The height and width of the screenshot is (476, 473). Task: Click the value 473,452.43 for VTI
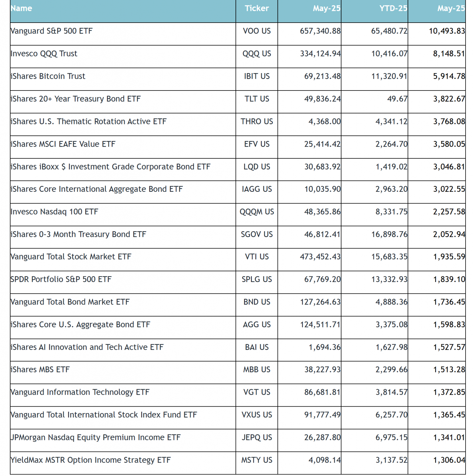(320, 257)
